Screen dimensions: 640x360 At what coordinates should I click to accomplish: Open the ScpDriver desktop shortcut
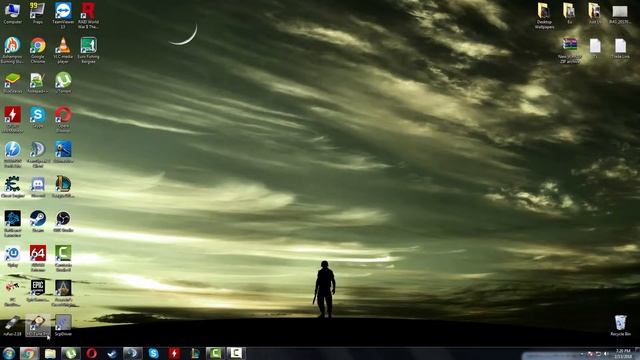click(63, 325)
